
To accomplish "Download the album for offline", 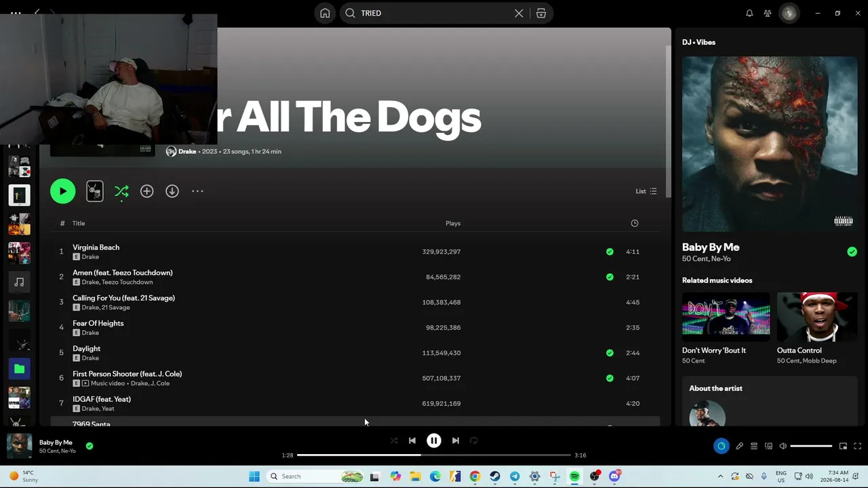I will pyautogui.click(x=172, y=191).
